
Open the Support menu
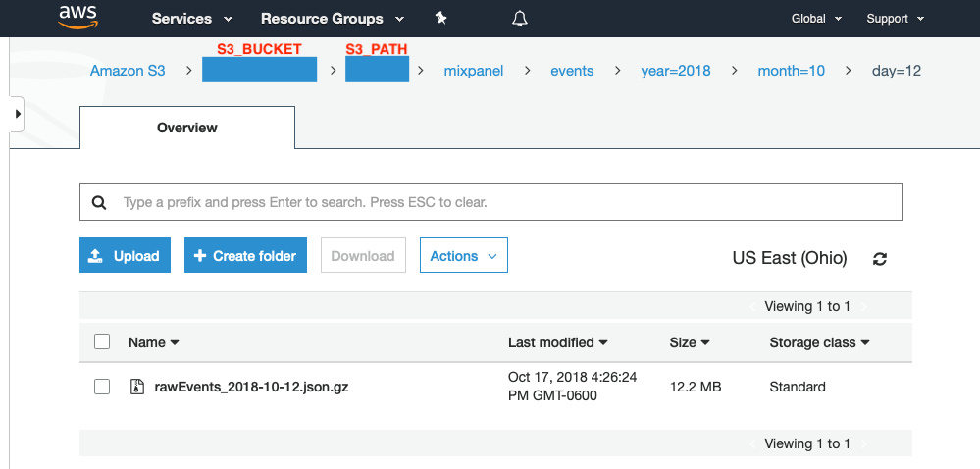[895, 19]
